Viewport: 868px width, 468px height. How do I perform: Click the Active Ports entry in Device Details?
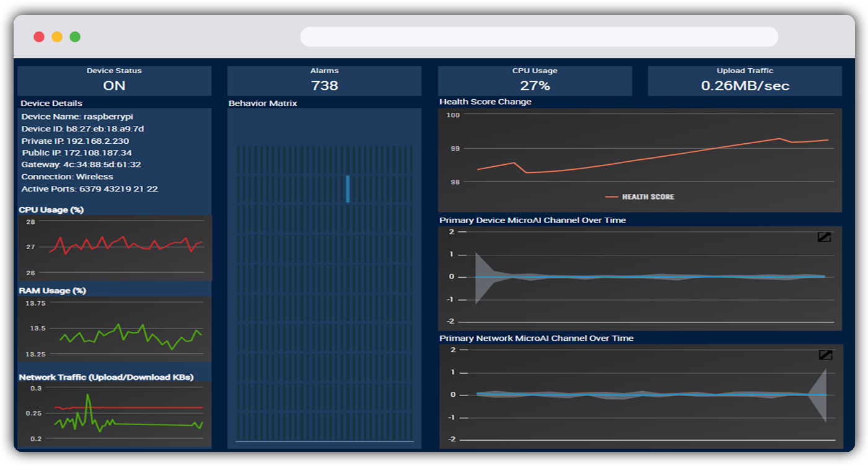(x=90, y=188)
